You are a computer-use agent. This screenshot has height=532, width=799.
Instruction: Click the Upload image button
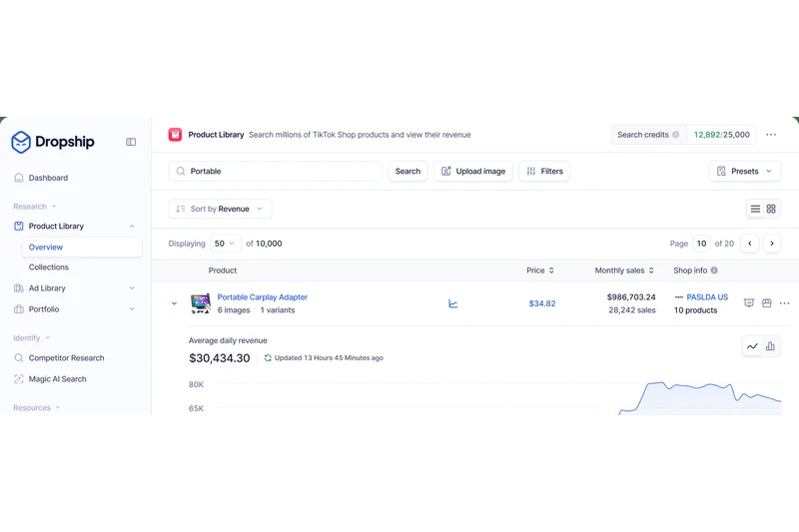point(472,171)
